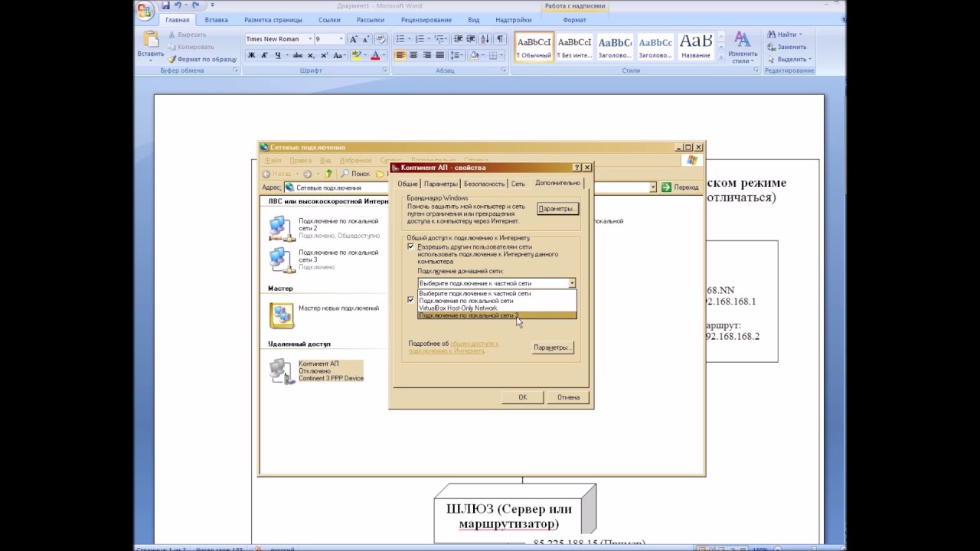This screenshot has width=980, height=551.
Task: Redo action in Quick Access toolbar
Action: 196,5
